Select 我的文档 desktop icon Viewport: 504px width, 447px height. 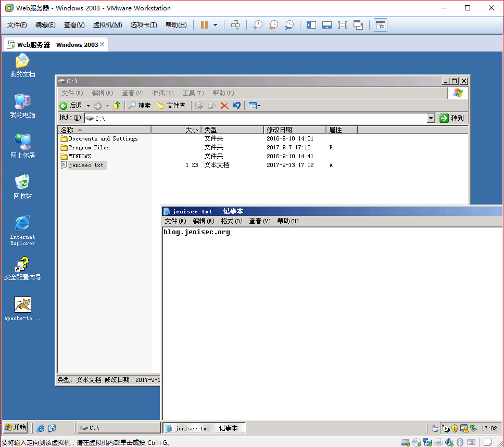pos(22,65)
